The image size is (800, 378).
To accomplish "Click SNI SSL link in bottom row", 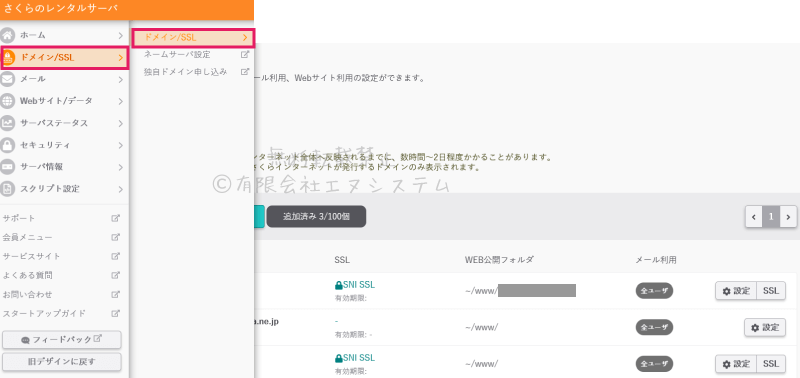I will pyautogui.click(x=355, y=358).
